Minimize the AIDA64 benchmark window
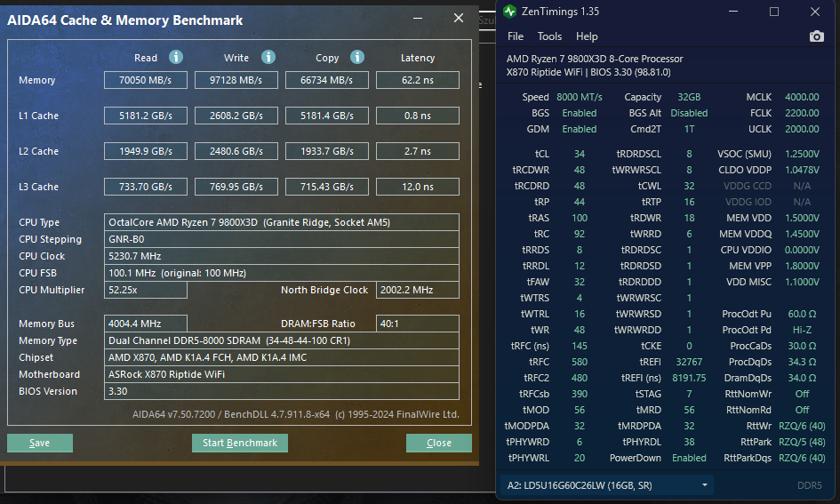 [x=418, y=19]
